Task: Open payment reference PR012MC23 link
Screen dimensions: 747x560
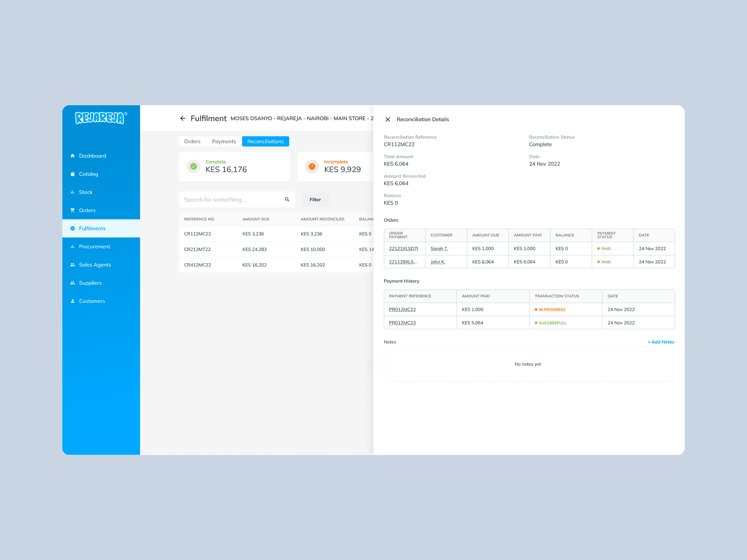Action: (x=402, y=323)
